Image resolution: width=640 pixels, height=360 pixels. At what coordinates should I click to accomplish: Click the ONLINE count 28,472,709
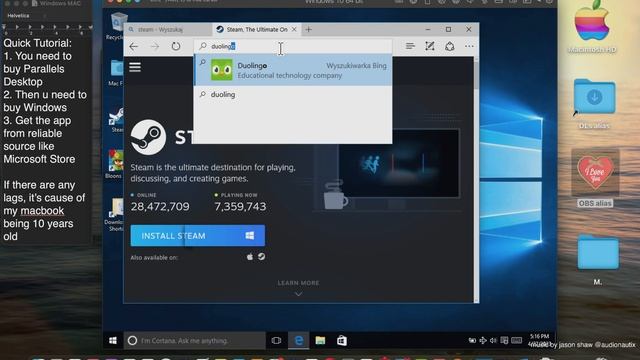click(x=160, y=207)
